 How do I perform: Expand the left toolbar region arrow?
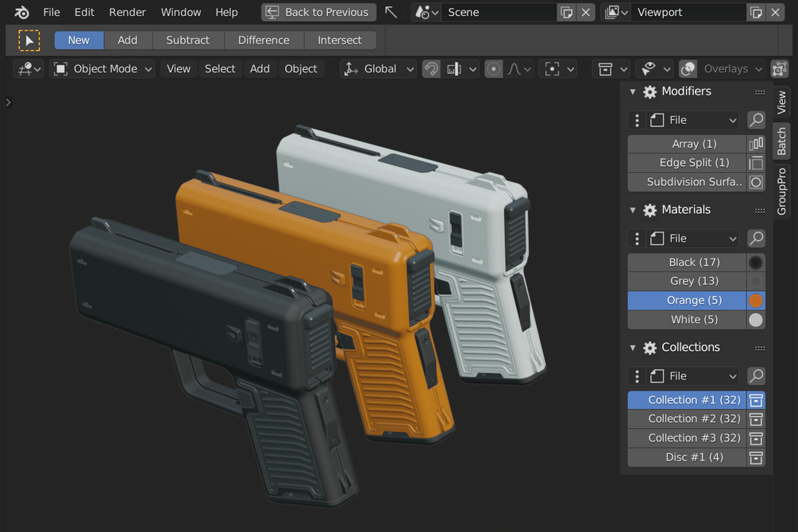(8, 102)
